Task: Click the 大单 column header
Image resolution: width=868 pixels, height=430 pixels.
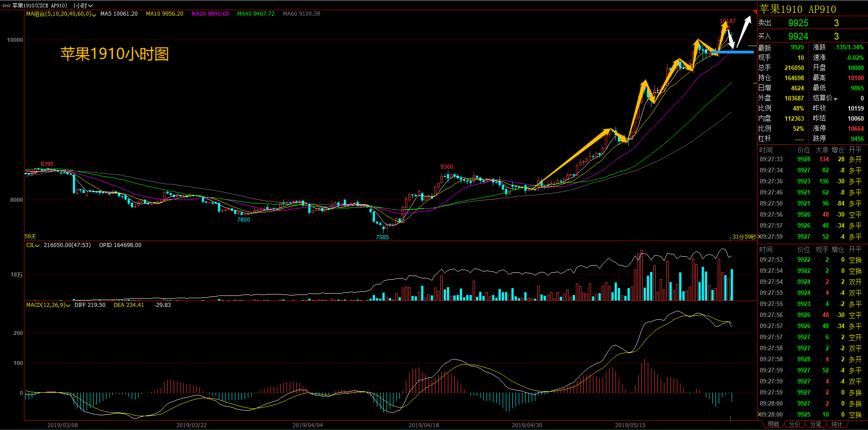Action: point(822,150)
